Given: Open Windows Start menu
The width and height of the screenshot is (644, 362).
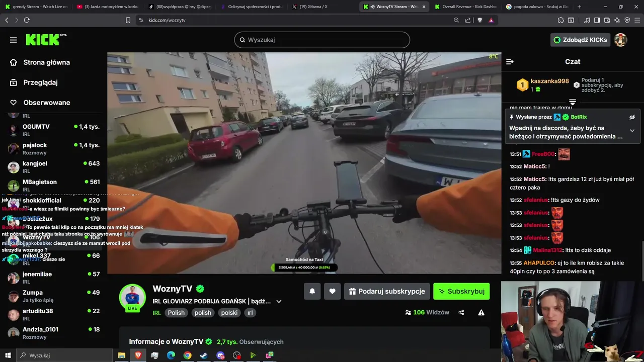Looking at the screenshot, I should tap(8, 355).
